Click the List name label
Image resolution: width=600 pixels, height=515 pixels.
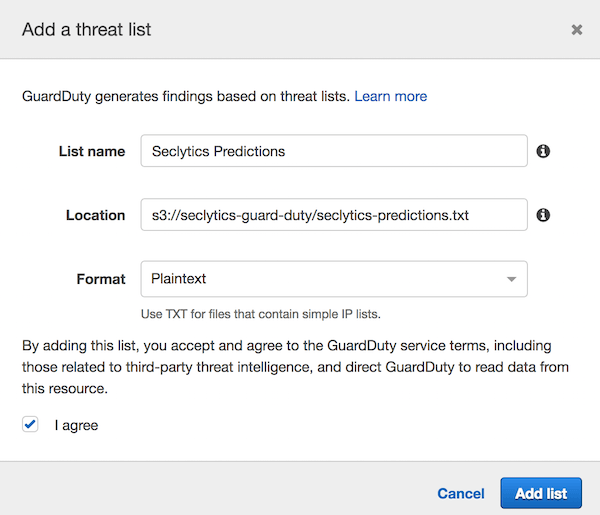coord(92,152)
